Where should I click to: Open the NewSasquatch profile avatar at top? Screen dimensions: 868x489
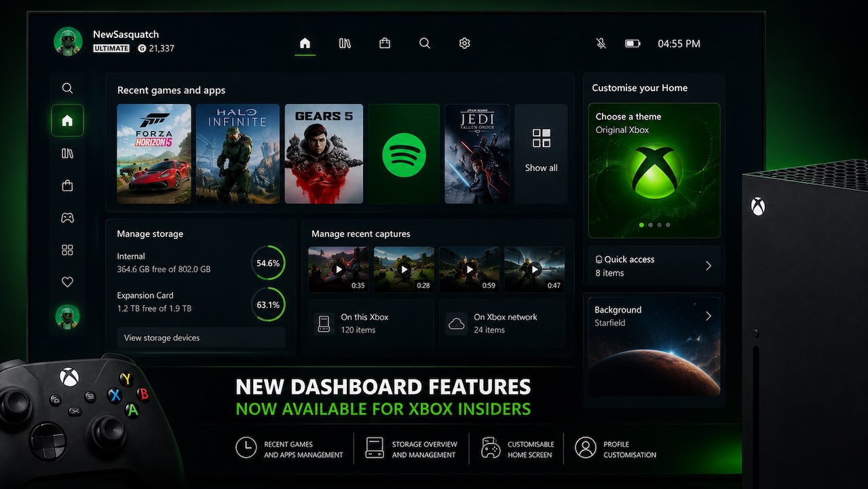coord(68,41)
